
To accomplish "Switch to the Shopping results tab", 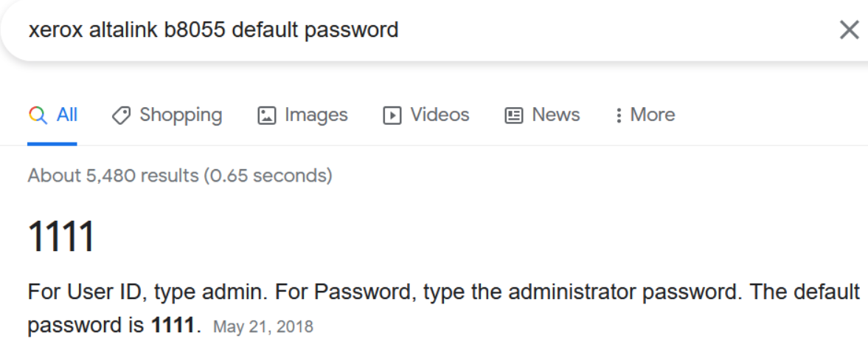I will 181,115.
